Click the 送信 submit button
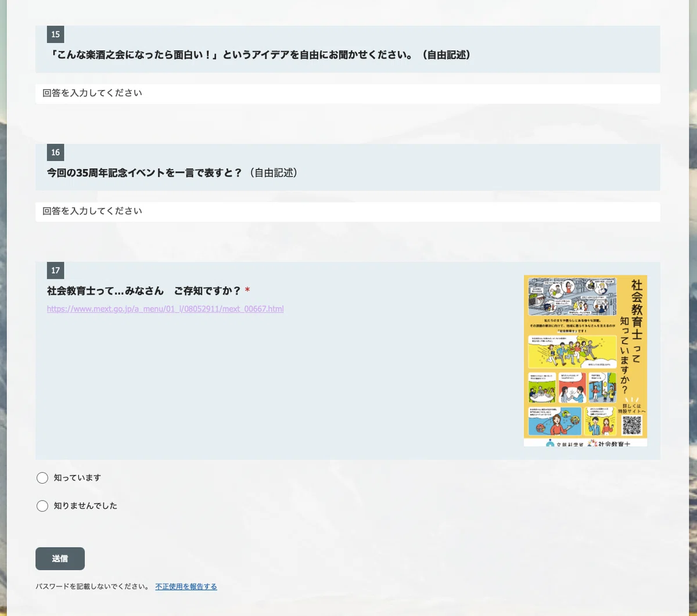The width and height of the screenshot is (697, 616). click(60, 559)
